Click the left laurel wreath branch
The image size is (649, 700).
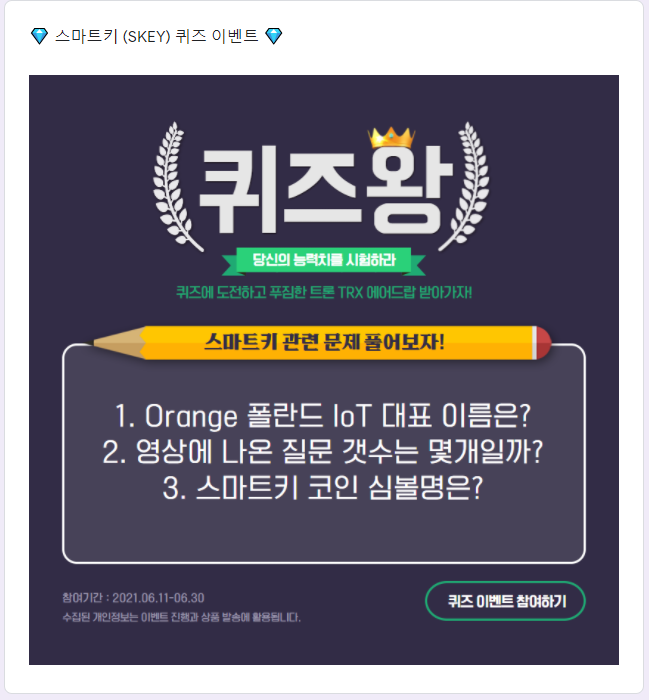point(175,187)
